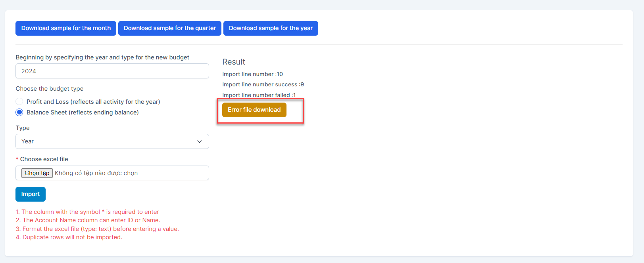Click the 'Import line number success' result line

(263, 84)
